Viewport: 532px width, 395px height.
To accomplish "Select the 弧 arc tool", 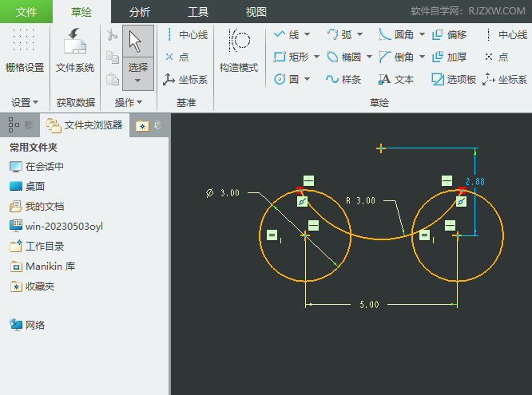I will click(x=339, y=34).
